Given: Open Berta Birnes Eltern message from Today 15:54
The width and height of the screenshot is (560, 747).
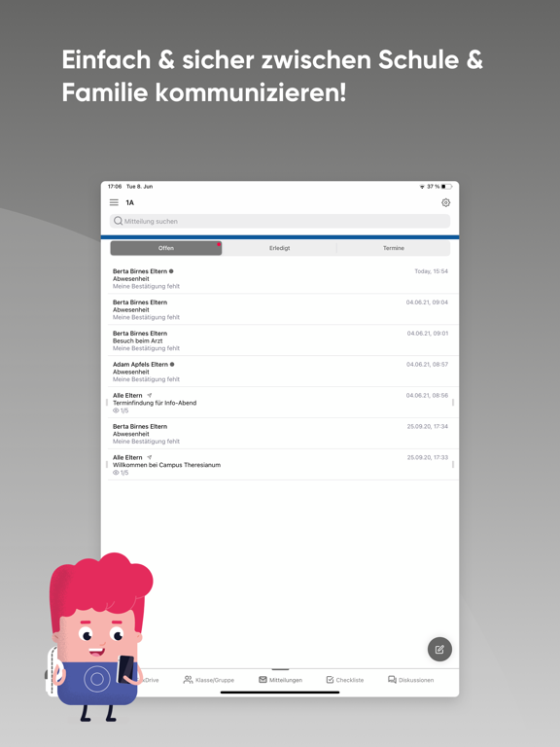Looking at the screenshot, I should click(x=280, y=279).
